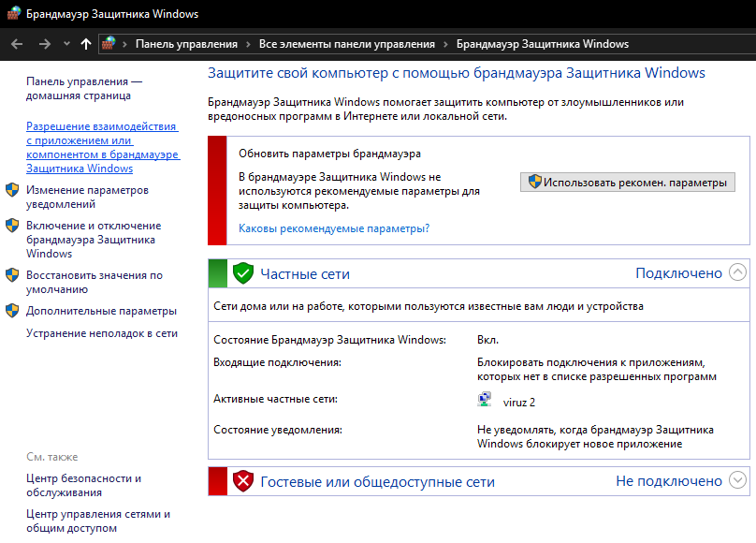Click the Активные частные сети: label
This screenshot has width=756, height=543.
(275, 399)
